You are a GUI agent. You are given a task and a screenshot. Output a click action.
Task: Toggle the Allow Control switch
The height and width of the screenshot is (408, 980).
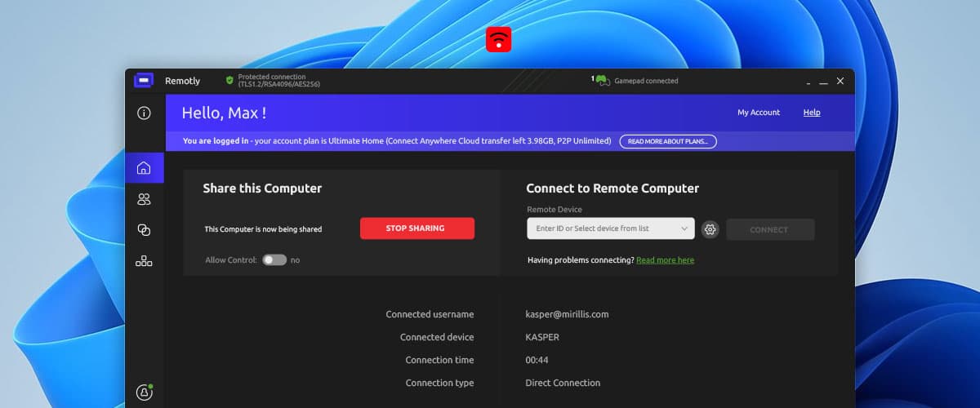[x=274, y=259]
